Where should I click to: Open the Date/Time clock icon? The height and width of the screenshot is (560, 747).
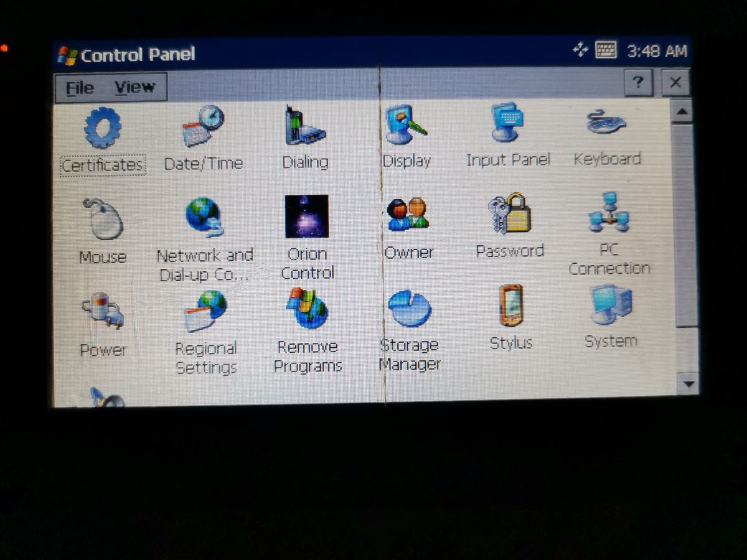pos(203,126)
